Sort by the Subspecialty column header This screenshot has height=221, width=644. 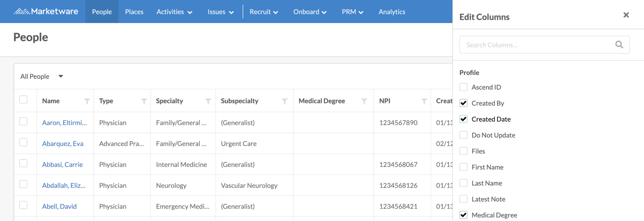click(x=239, y=101)
